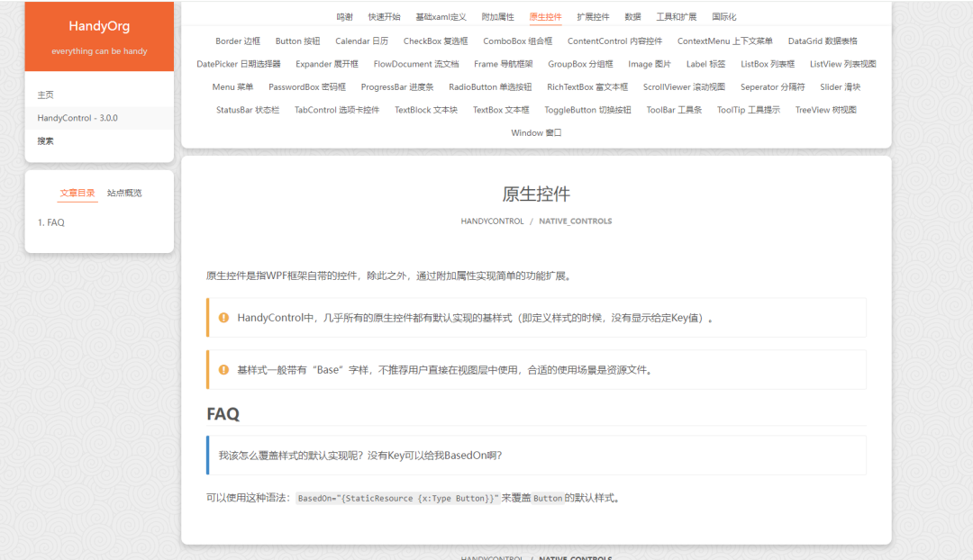Viewport: 973px width, 560px height.
Task: Open the 快速开始 top menu item
Action: point(384,17)
